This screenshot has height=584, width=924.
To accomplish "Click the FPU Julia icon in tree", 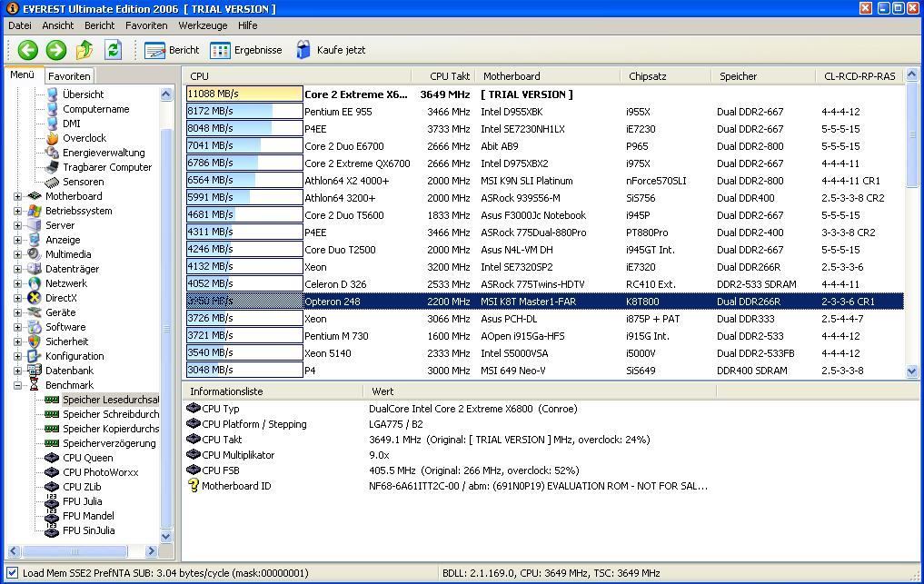I will (x=53, y=501).
